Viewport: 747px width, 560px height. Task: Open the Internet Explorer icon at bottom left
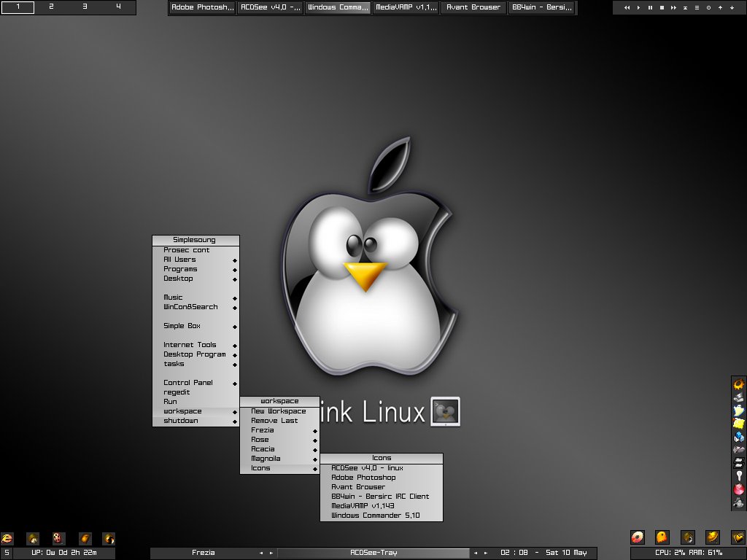pos(7,539)
